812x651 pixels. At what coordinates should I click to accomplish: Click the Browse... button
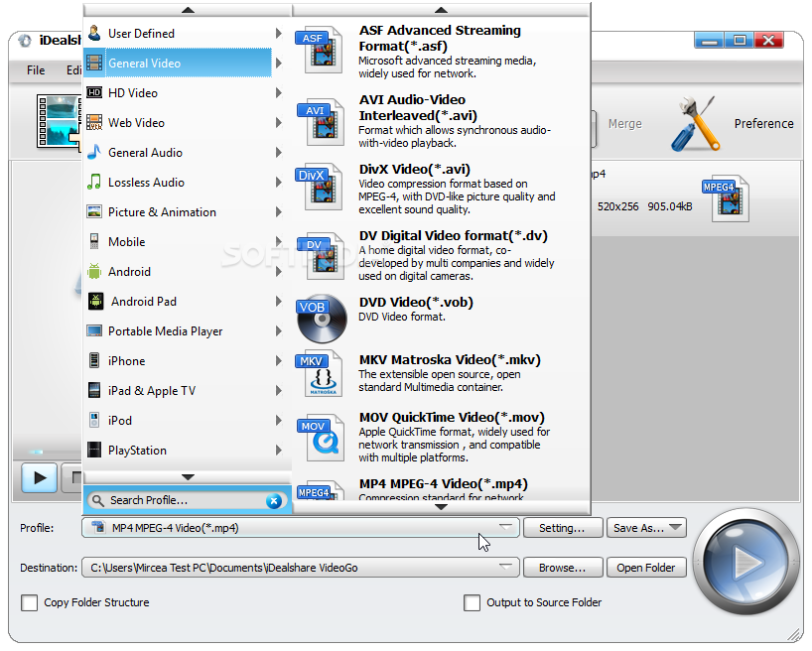click(563, 568)
